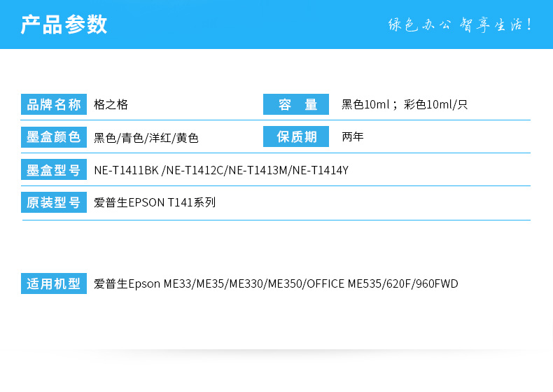This screenshot has width=553, height=392.
Task: Select the 墨盒颜色 label box
Action: [54, 137]
